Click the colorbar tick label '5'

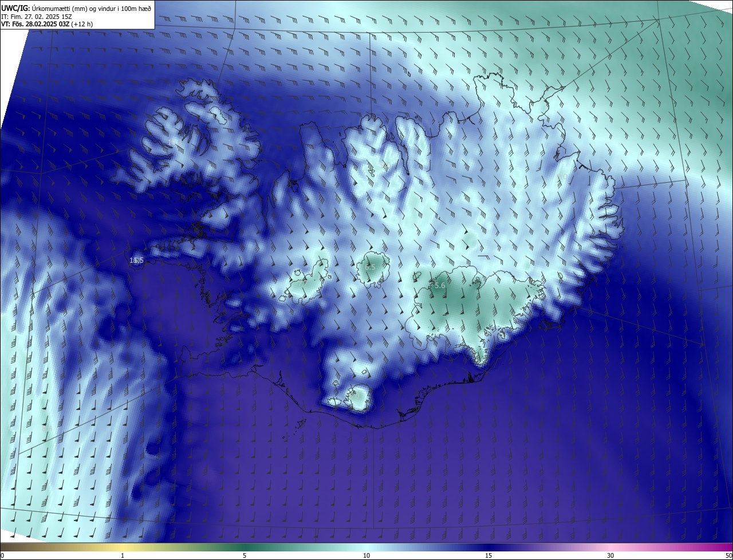[x=245, y=555]
